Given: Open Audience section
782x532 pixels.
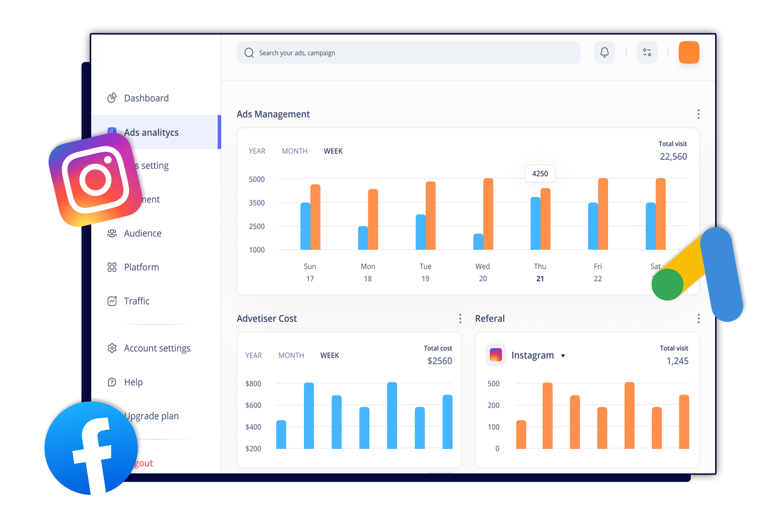Looking at the screenshot, I should coord(143,233).
